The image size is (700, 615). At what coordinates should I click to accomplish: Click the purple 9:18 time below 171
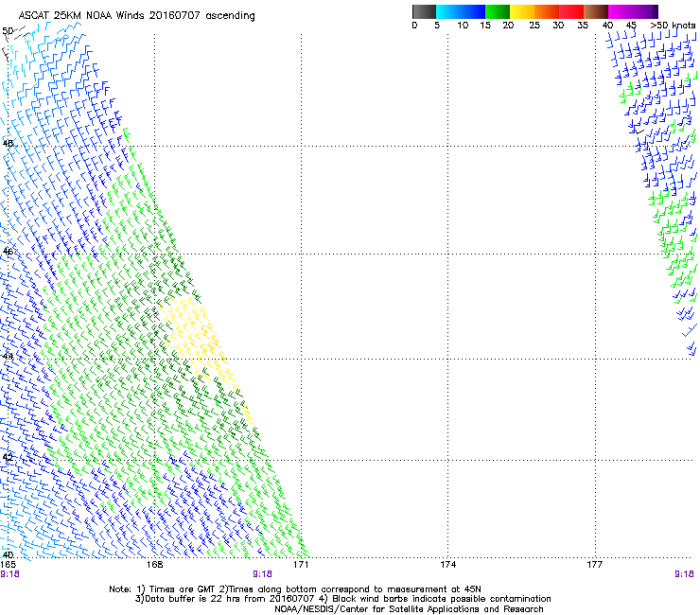(262, 574)
